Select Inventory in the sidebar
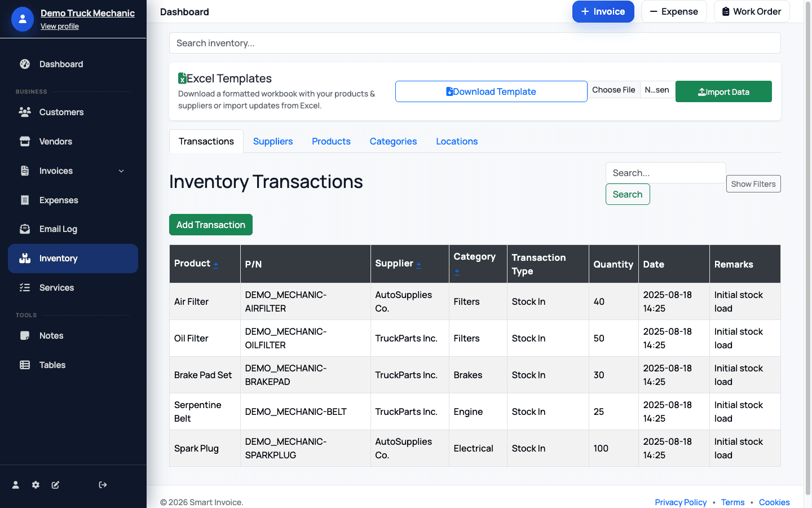This screenshot has width=812, height=508. [73, 259]
